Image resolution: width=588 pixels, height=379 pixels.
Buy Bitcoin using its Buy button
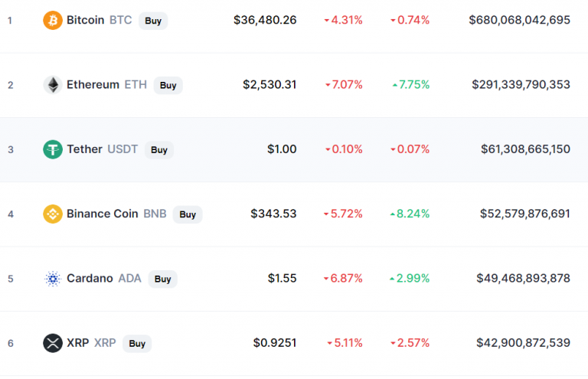click(153, 21)
